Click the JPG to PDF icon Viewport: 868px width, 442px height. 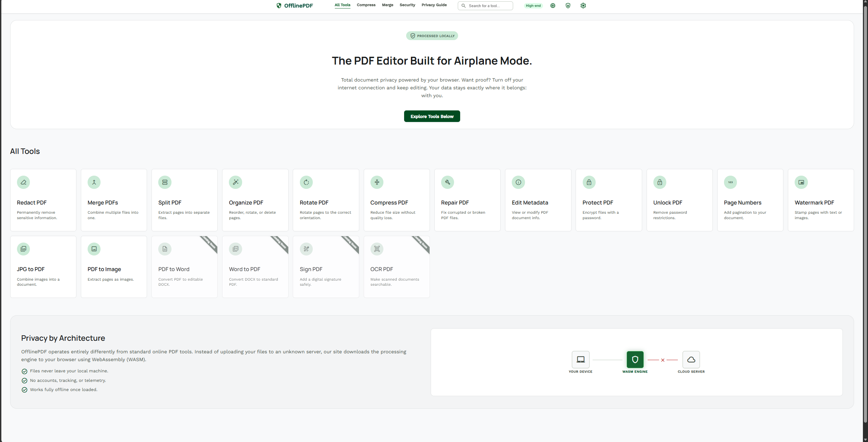[23, 249]
